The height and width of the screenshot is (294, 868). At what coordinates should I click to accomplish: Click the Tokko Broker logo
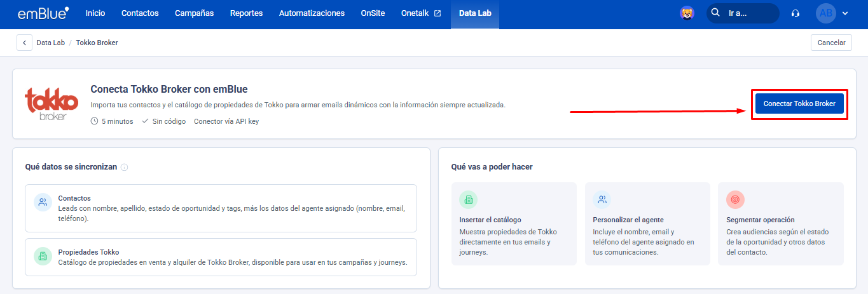52,104
